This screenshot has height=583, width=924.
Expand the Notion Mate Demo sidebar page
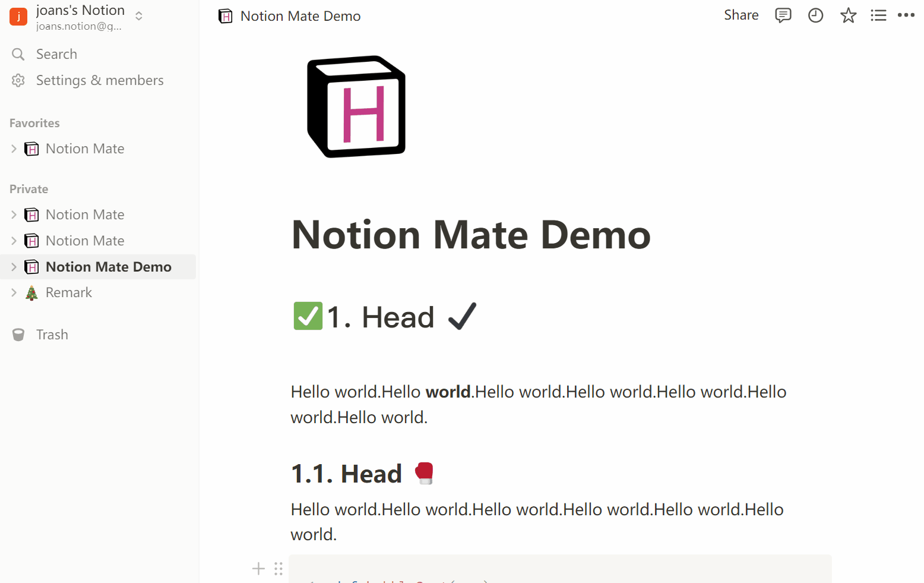tap(14, 267)
